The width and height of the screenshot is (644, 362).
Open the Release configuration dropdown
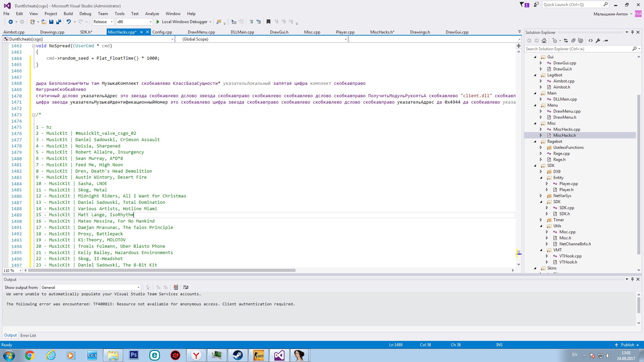click(103, 22)
